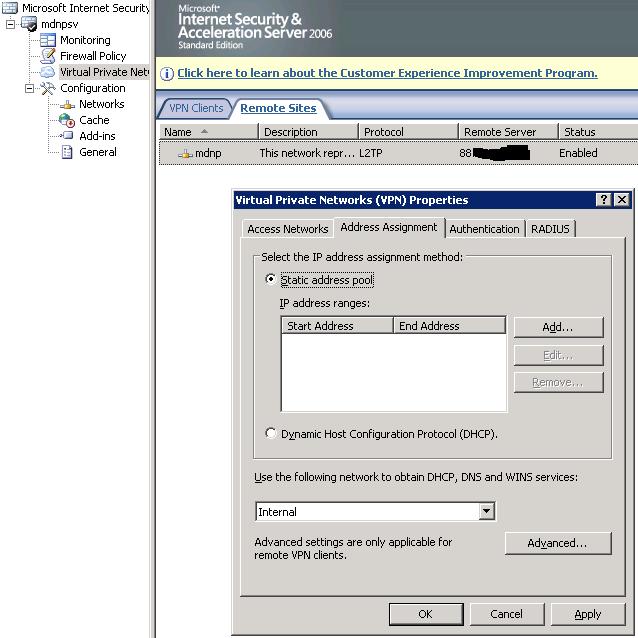
Task: Click the help question mark in VPN Properties
Action: click(603, 200)
